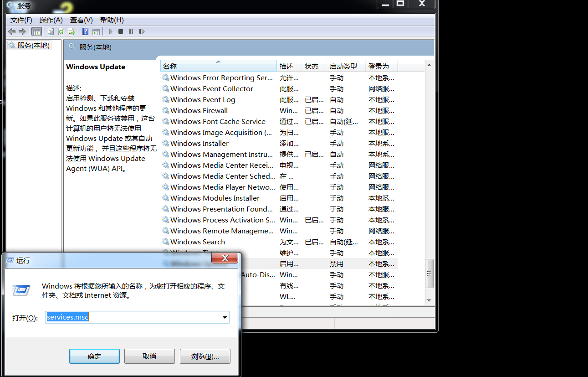Click 取消 in the Run dialog
Viewport: 588px width, 377px height.
point(149,356)
